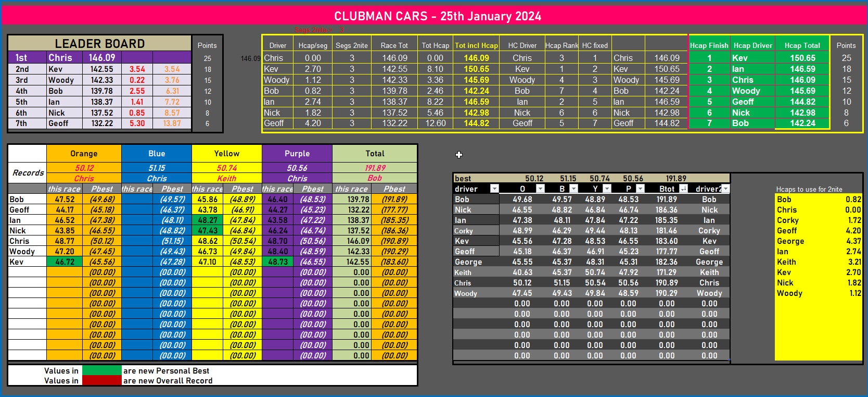
Task: Select Bob's Orange race time '47.52'
Action: click(x=65, y=199)
